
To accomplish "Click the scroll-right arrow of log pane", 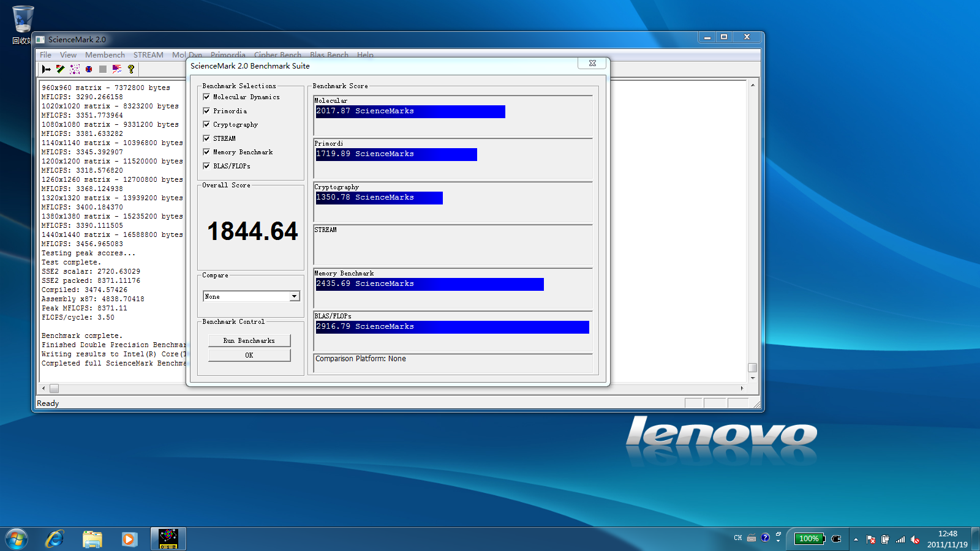I will pos(742,388).
